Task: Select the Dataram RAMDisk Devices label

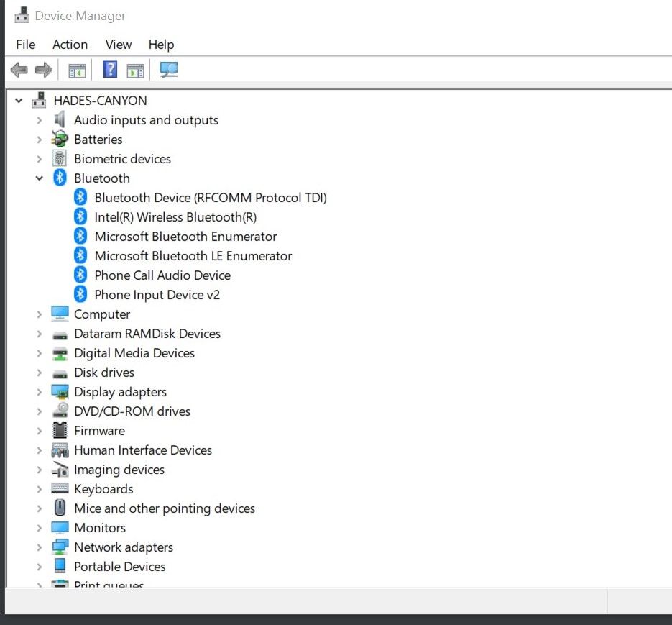Action: point(147,333)
